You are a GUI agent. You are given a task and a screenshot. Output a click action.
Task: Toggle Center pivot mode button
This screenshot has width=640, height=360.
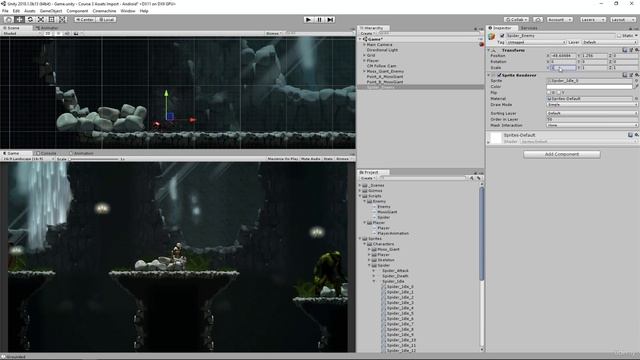[x=84, y=20]
